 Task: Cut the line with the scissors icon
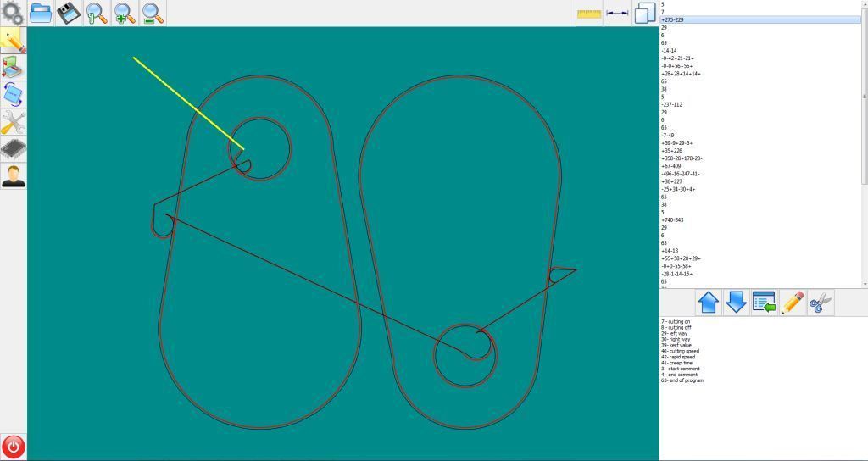820,303
